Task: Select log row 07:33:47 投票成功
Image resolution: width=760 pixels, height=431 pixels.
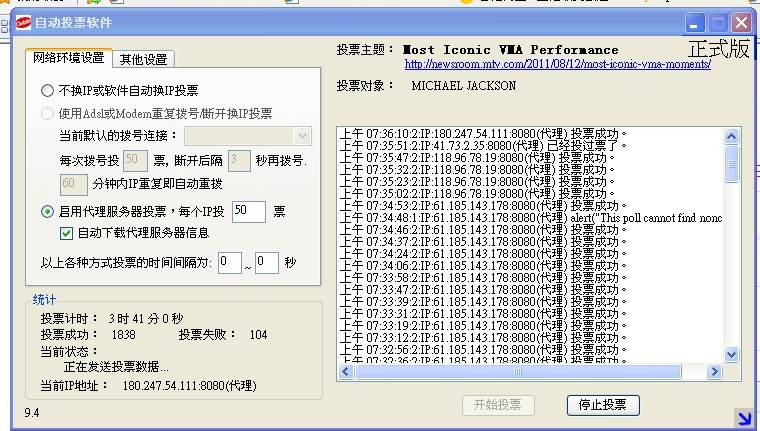Action: 483,289
